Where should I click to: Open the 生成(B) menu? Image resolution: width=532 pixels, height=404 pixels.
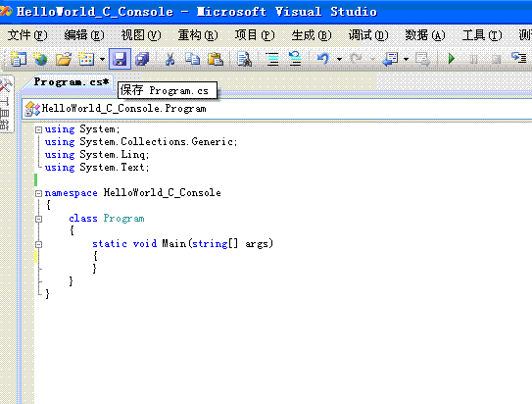coord(312,35)
